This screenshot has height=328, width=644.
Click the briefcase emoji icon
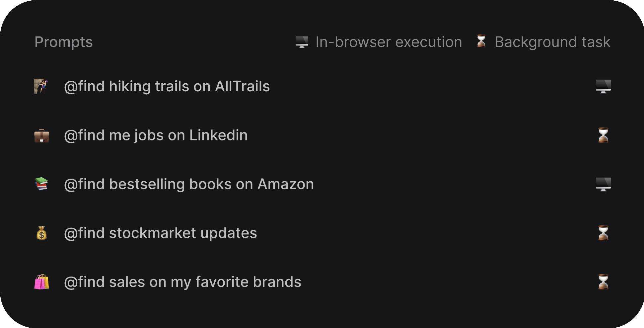click(41, 135)
